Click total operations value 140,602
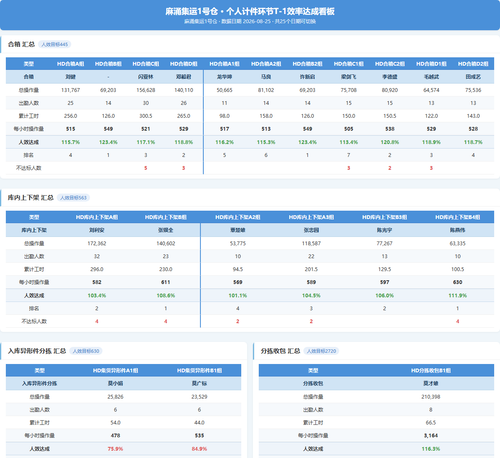The image size is (500, 458). click(166, 243)
